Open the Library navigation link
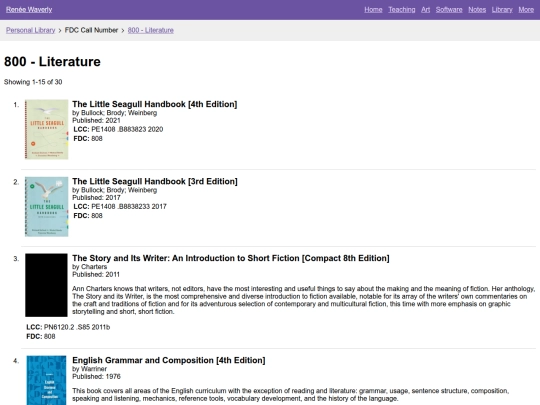The height and width of the screenshot is (405, 540). click(502, 10)
